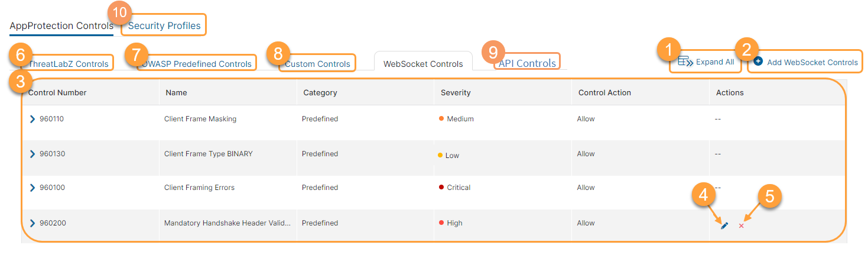Select the Custom Controls tab
Screen dimensions: 868x261
pyautogui.click(x=317, y=64)
